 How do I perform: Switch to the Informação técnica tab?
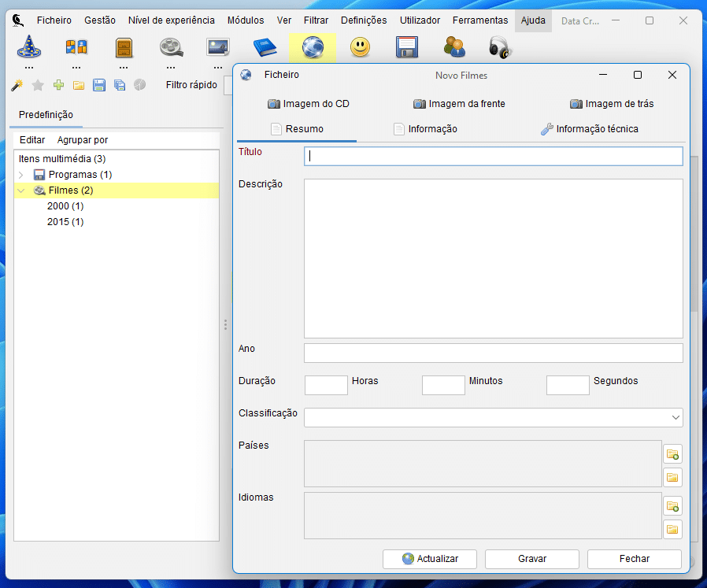590,129
